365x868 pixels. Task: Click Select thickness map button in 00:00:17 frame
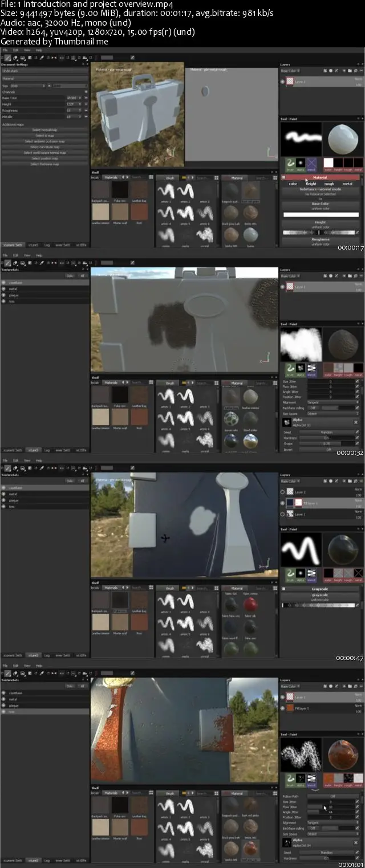click(44, 164)
